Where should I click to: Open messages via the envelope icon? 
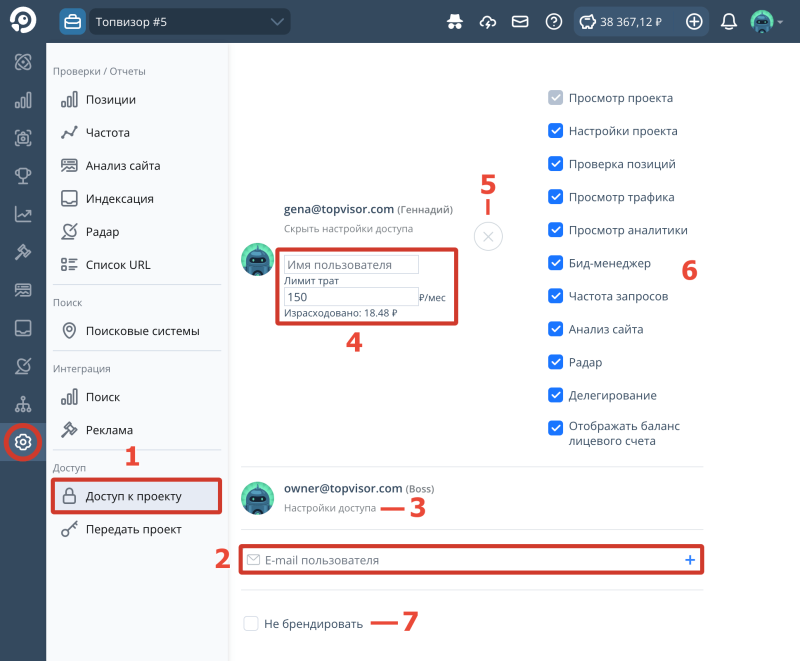520,20
